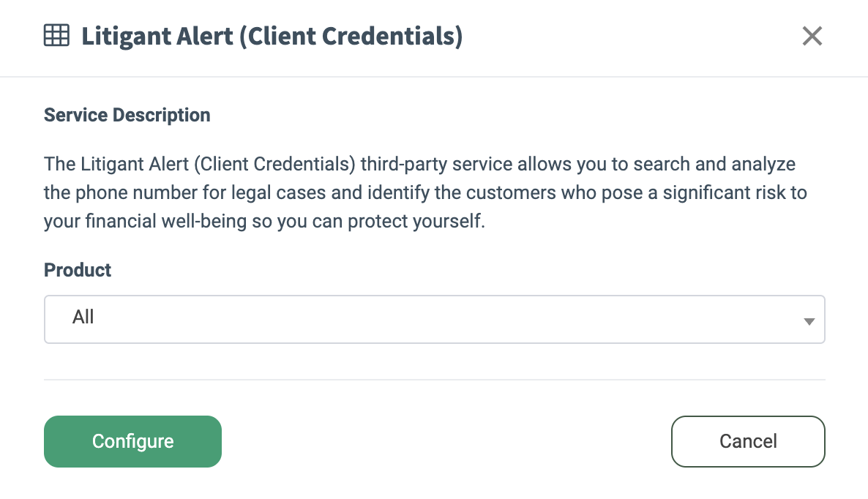The width and height of the screenshot is (868, 499).
Task: Select the 'All' value text in dropdown
Action: (x=83, y=317)
